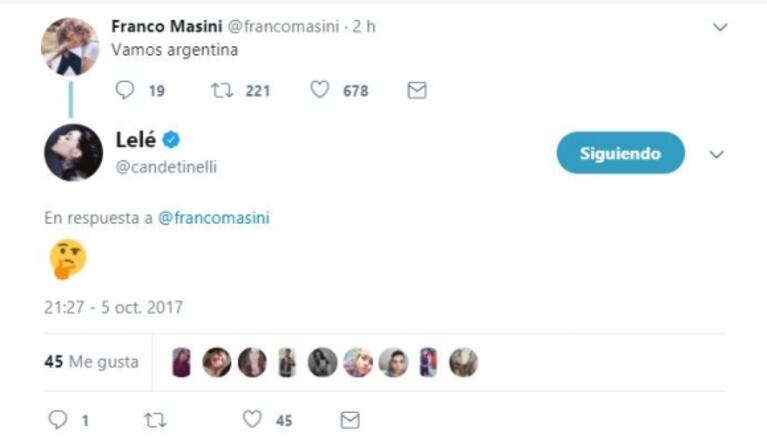Screen dimensions: 767x446
Task: Click the 21:27 - 5 oct. 2017 timestamp
Action: click(113, 307)
